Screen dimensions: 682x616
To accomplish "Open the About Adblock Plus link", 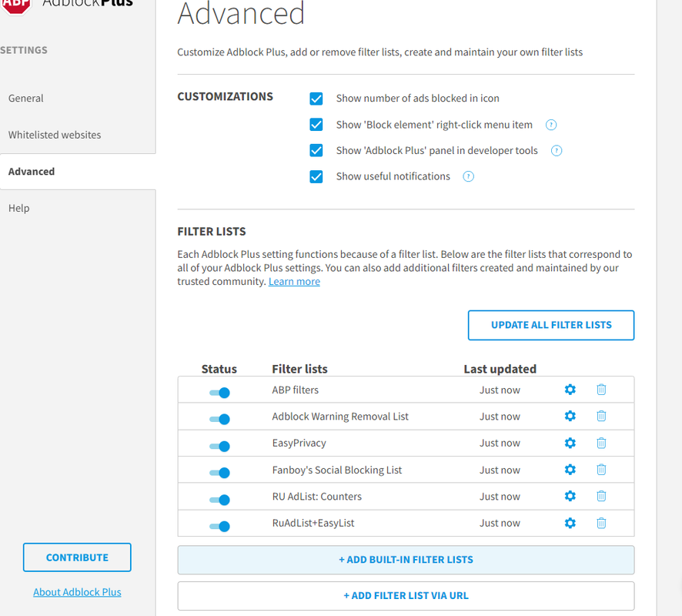I will pos(77,592).
